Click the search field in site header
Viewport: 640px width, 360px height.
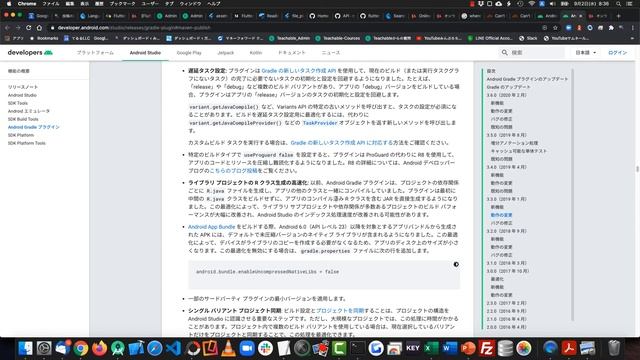(x=532, y=53)
